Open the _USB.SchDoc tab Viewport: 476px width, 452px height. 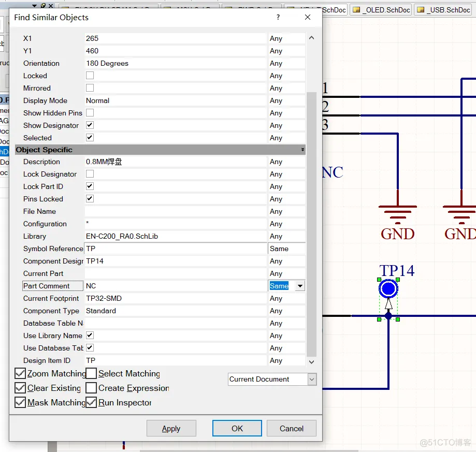click(443, 10)
